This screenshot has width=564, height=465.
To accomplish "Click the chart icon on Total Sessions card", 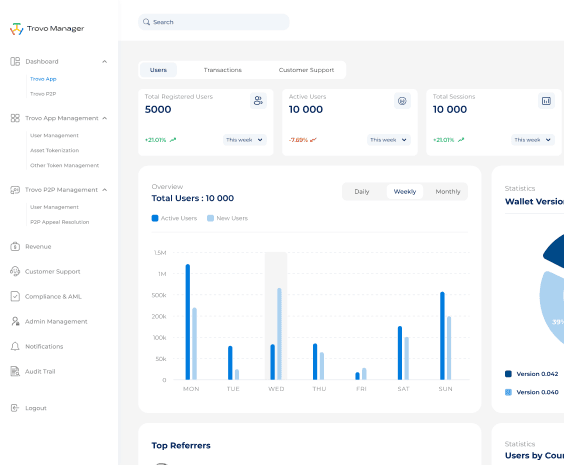I will pos(546,101).
